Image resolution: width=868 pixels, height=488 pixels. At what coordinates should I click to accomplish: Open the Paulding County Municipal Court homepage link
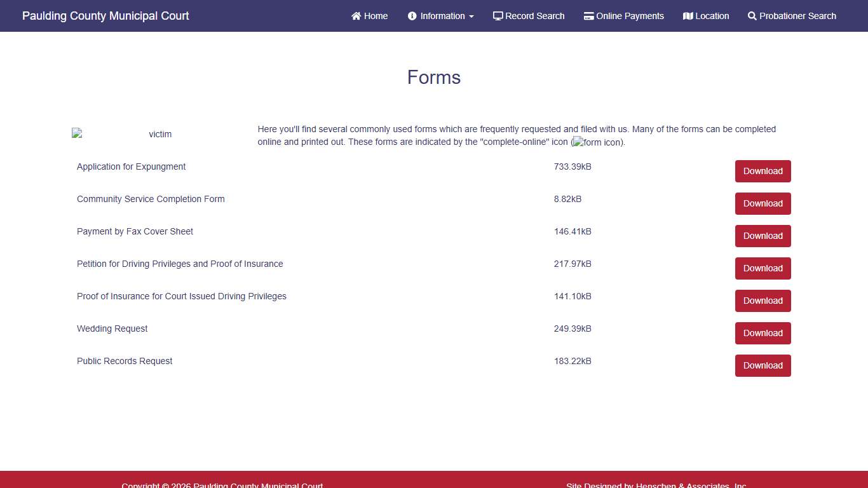pos(105,16)
